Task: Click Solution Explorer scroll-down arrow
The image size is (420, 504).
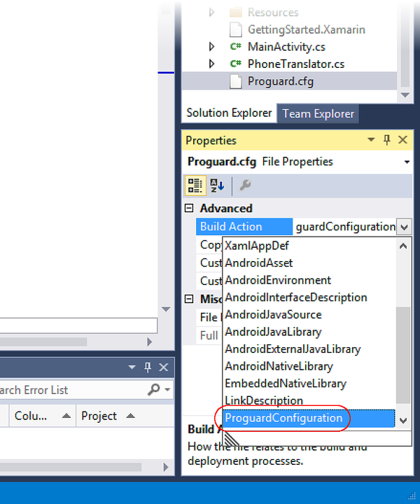Action: click(x=405, y=95)
